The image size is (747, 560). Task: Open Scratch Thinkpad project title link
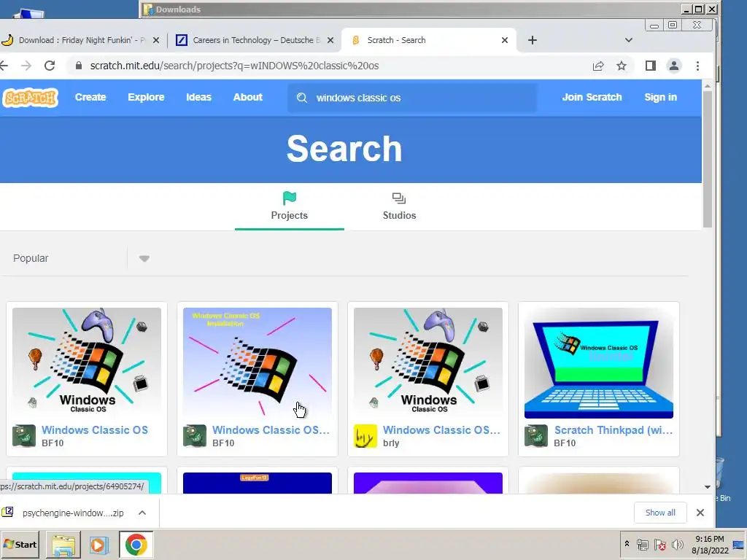point(613,430)
